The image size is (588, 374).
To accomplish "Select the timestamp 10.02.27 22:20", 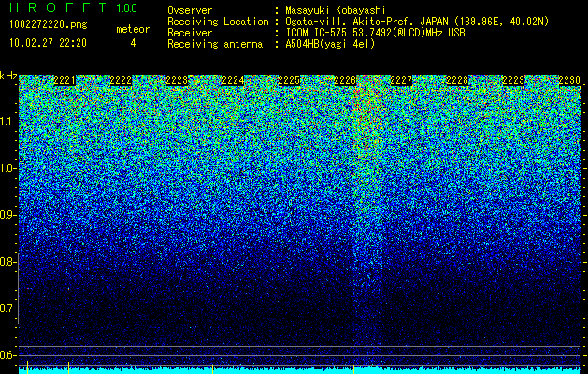I will click(x=48, y=43).
